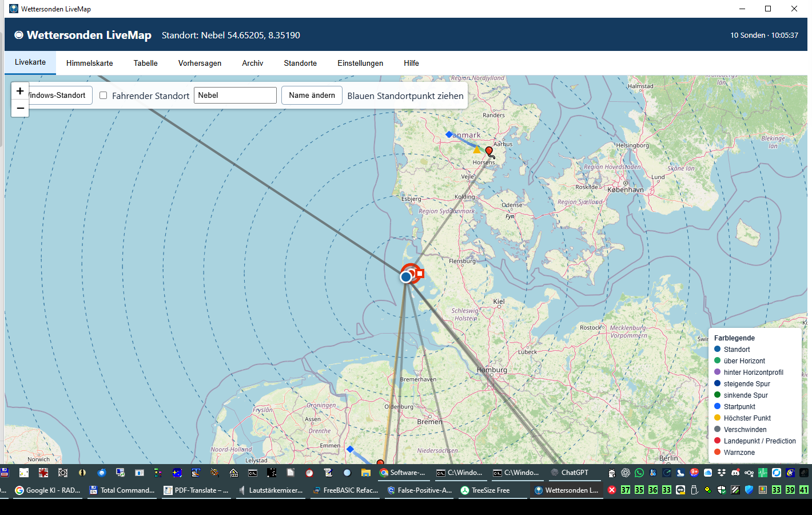Click the Höchster Punkt yellow legend dot
Viewport: 812px width, 515px height.
(x=717, y=418)
